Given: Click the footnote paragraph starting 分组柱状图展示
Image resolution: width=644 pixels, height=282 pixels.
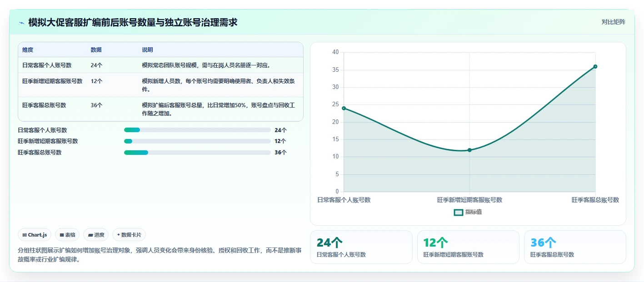Looking at the screenshot, I should [159, 255].
